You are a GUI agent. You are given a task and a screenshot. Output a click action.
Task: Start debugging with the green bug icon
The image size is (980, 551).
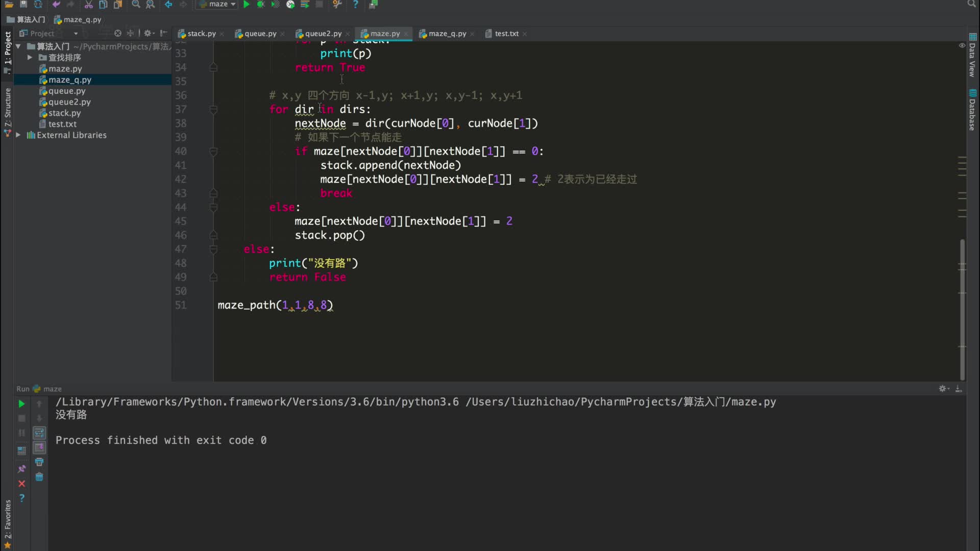pos(261,4)
